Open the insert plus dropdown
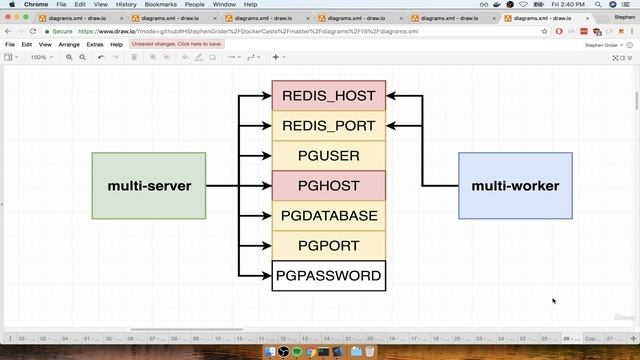 click(x=278, y=58)
